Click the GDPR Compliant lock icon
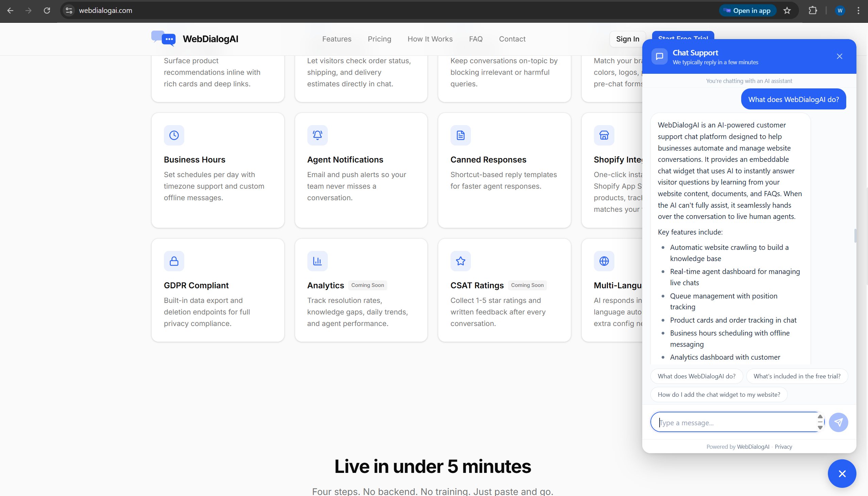868x496 pixels. [174, 261]
